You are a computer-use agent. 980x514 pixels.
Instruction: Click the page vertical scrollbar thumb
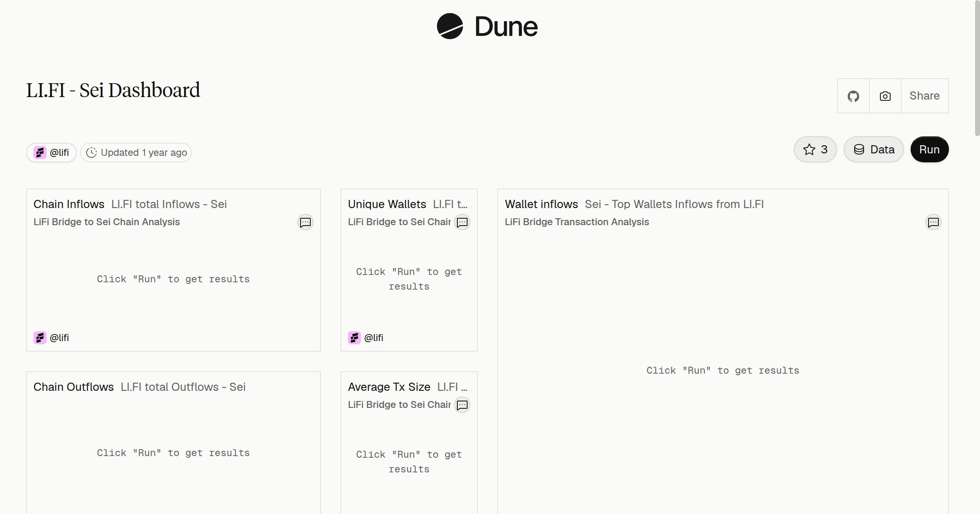tap(977, 68)
